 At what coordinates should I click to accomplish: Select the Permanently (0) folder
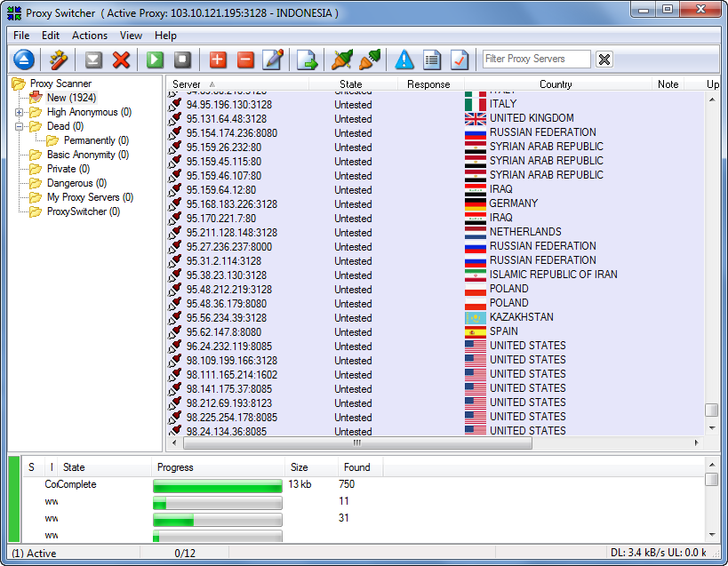click(x=96, y=140)
